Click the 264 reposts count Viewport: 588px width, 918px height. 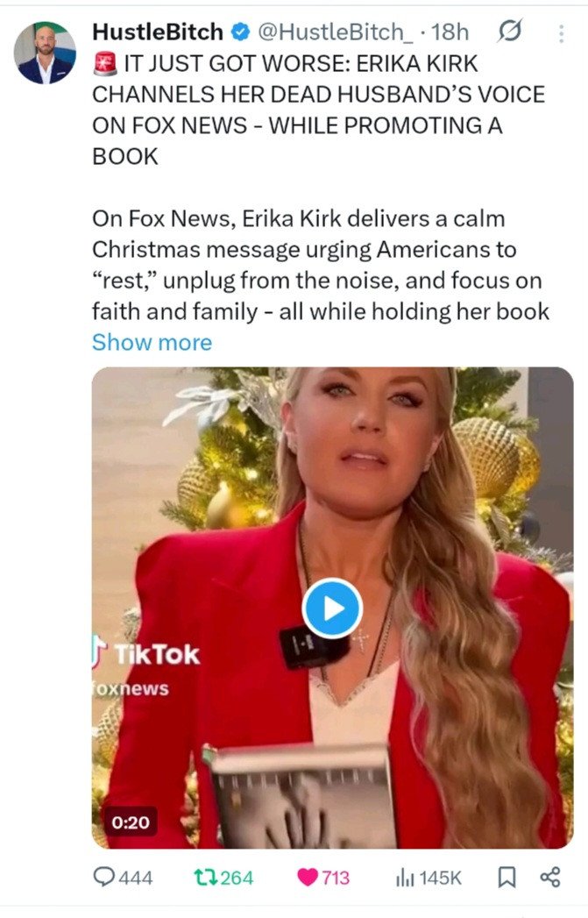coord(237,877)
